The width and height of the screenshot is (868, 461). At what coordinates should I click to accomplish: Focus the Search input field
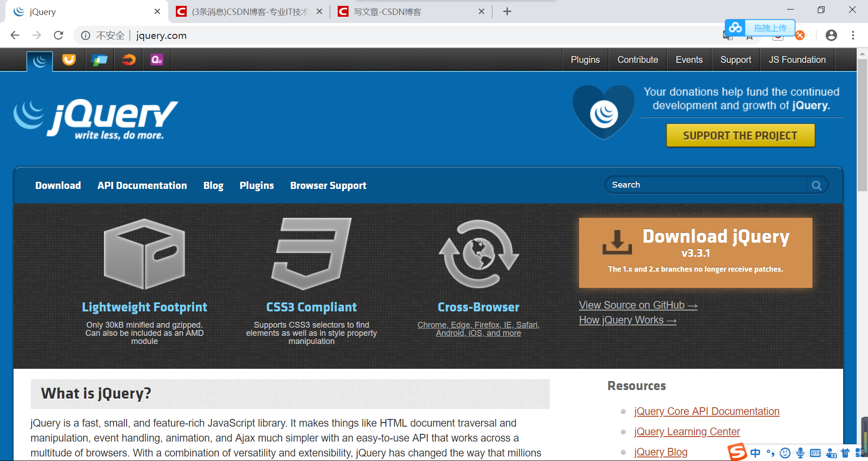click(x=707, y=185)
